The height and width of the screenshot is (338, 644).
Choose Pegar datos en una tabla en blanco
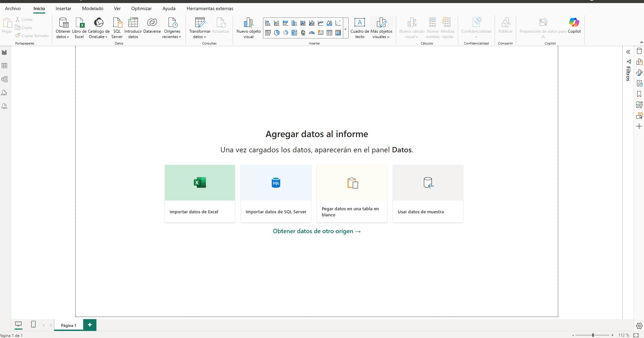(352, 193)
